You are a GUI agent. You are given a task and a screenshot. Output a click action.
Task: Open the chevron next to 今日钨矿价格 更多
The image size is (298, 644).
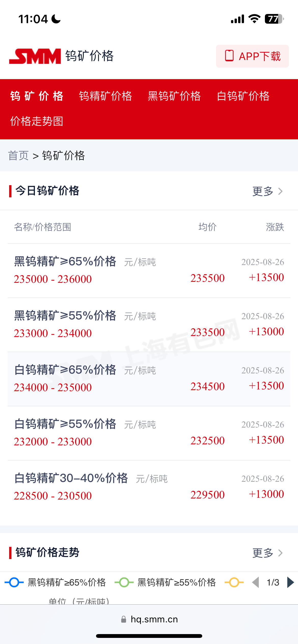pyautogui.click(x=280, y=191)
